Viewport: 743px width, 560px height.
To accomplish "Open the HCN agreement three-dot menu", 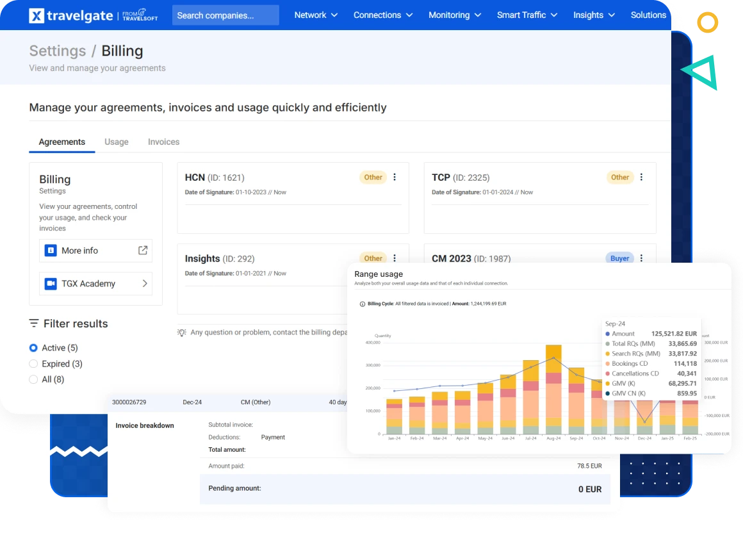I will 395,177.
